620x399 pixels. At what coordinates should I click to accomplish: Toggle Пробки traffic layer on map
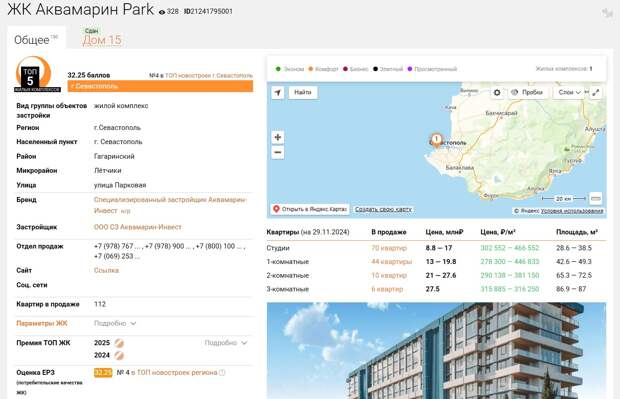point(527,93)
